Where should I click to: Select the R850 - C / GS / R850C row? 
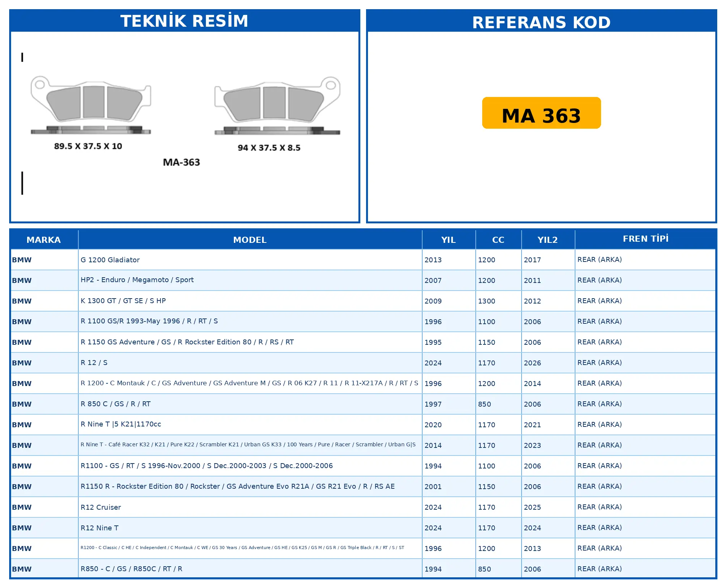[363, 569]
